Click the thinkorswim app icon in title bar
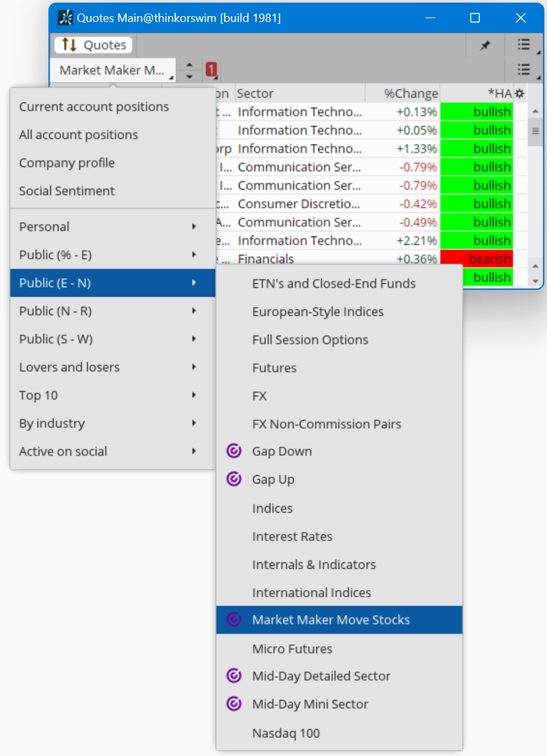This screenshot has height=756, width=547. click(x=65, y=18)
